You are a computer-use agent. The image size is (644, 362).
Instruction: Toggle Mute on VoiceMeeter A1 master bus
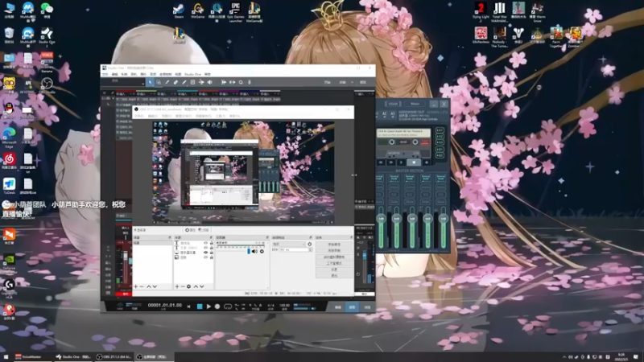[379, 202]
